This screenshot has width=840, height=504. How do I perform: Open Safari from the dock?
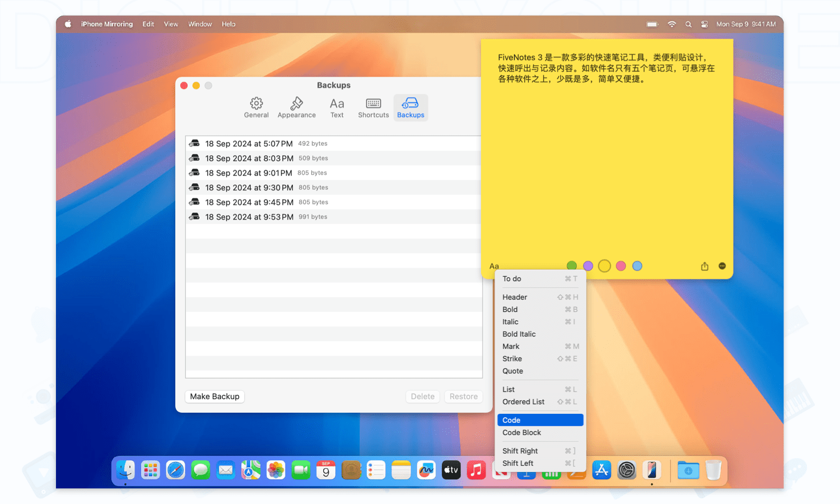coord(175,470)
